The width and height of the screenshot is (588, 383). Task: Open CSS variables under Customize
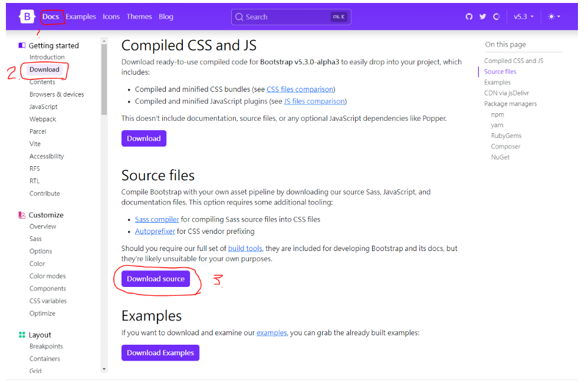pyautogui.click(x=48, y=301)
